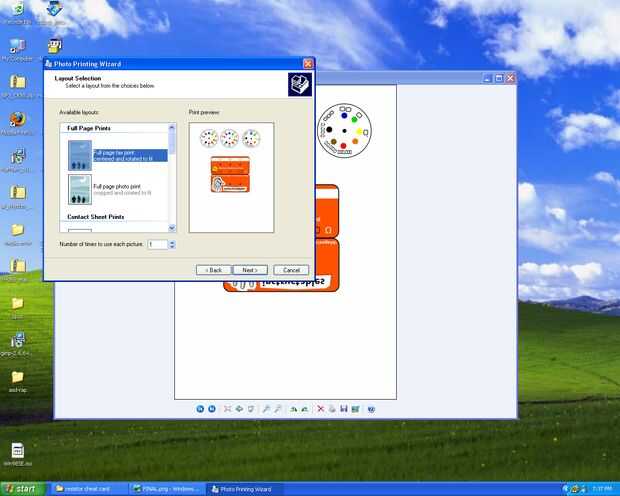The height and width of the screenshot is (496, 620).
Task: Click the Save (floppy disk) icon
Action: (344, 409)
